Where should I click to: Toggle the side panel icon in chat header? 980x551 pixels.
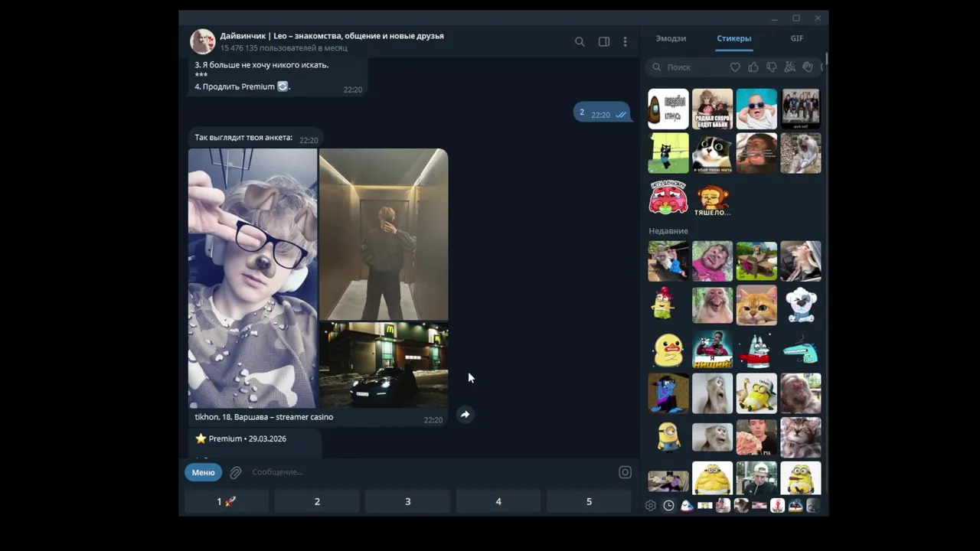click(x=604, y=42)
